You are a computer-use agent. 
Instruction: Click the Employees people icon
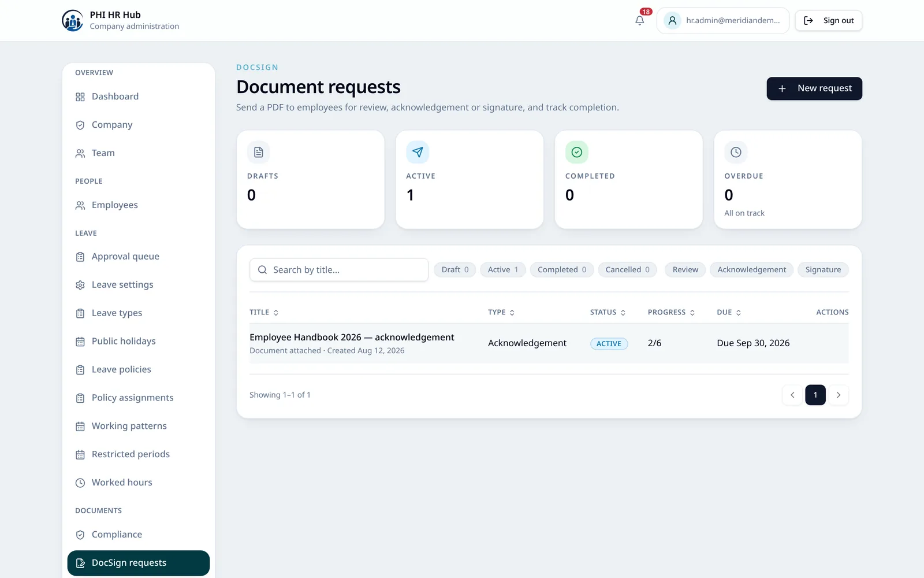pos(80,205)
